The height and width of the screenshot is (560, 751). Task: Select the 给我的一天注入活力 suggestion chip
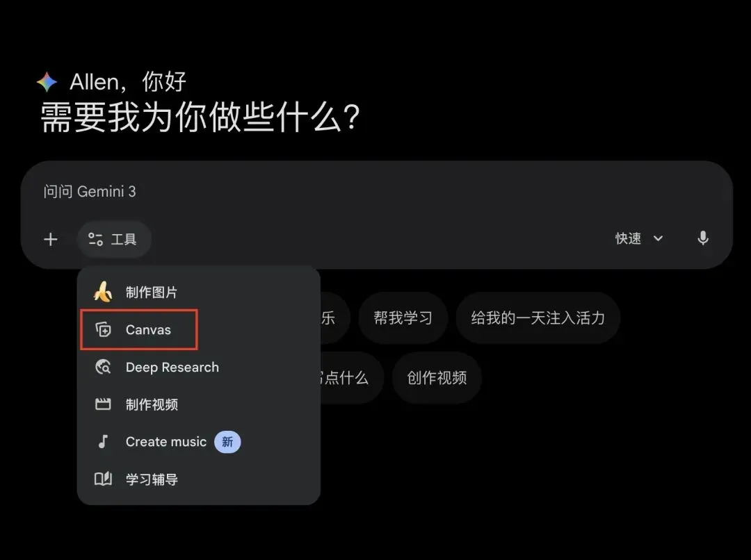click(x=538, y=318)
